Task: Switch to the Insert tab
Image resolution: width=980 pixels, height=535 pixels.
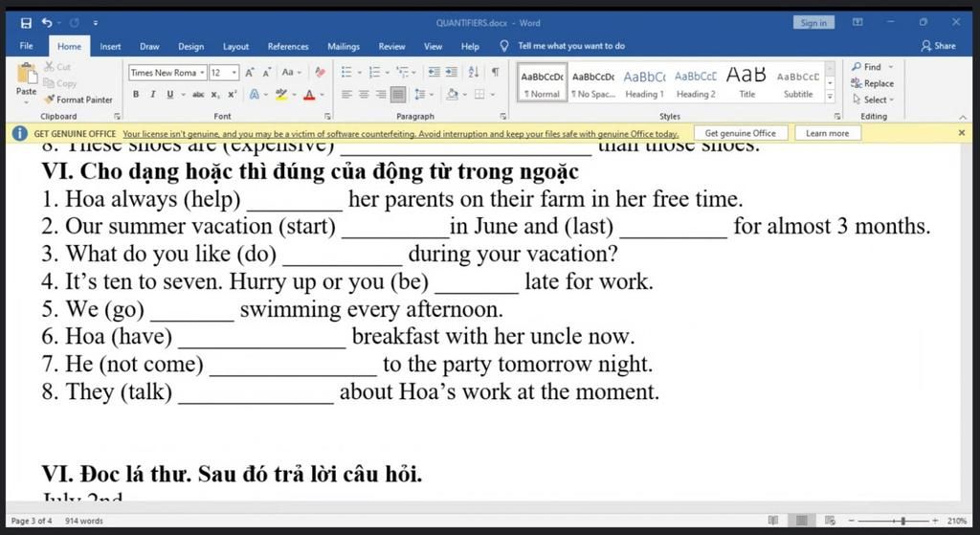Action: pyautogui.click(x=111, y=46)
